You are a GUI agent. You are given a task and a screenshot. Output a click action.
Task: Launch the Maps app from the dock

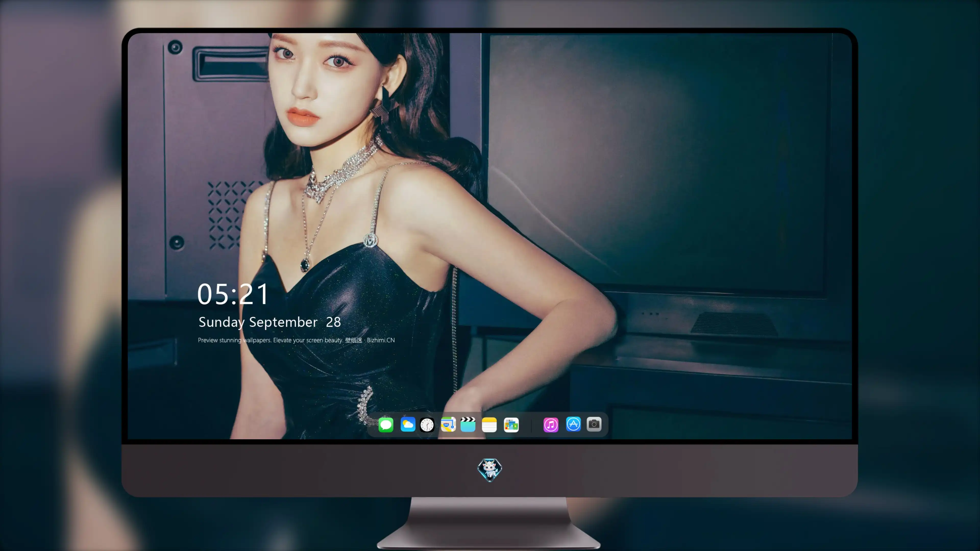(x=448, y=424)
